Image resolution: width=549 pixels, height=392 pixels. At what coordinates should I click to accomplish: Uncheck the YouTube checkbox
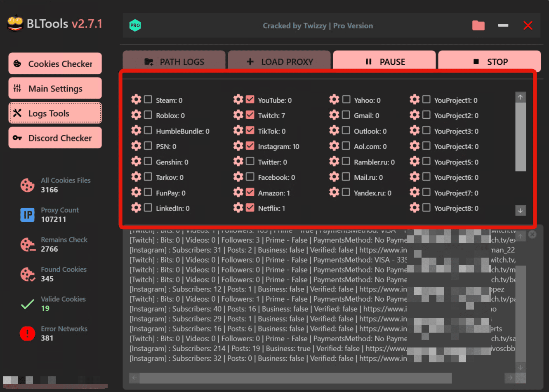(250, 100)
